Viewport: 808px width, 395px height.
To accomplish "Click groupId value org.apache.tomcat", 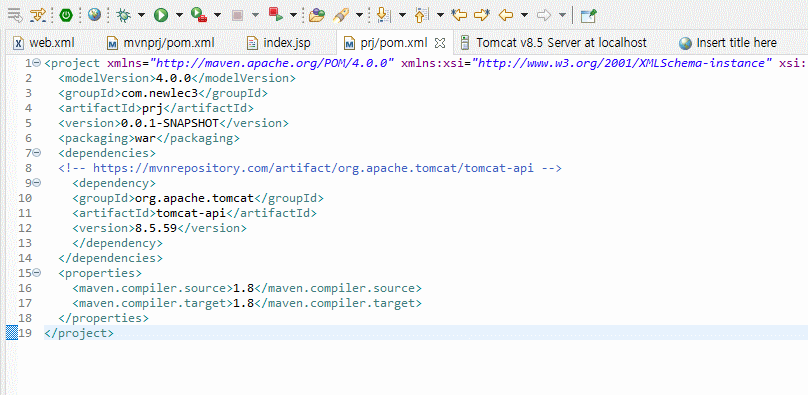I will 194,198.
